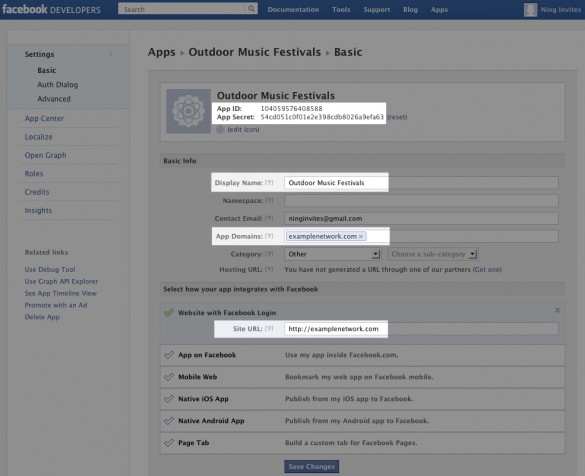This screenshot has height=476, width=585.
Task: Click the App ID number 104059576408588
Action: tap(291, 109)
